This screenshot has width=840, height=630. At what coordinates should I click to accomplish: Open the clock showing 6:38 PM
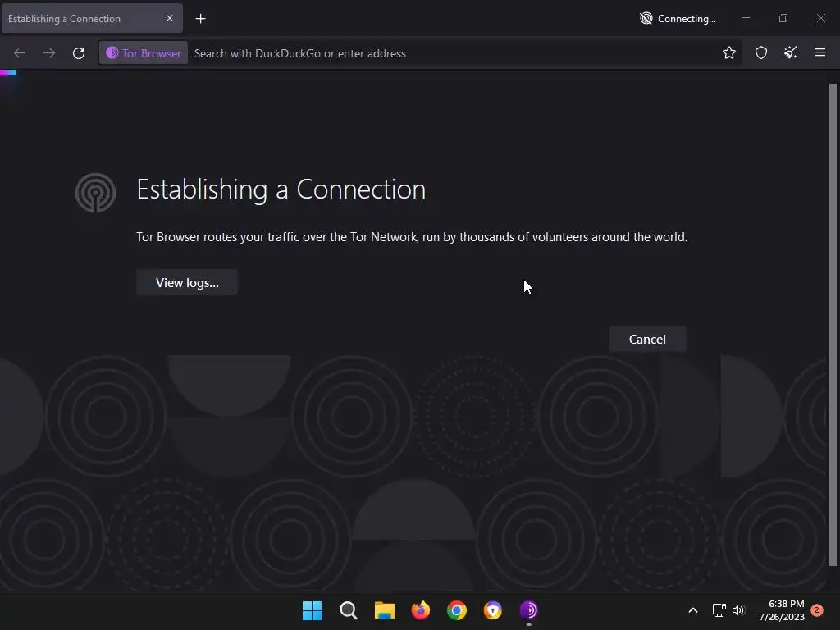782,610
